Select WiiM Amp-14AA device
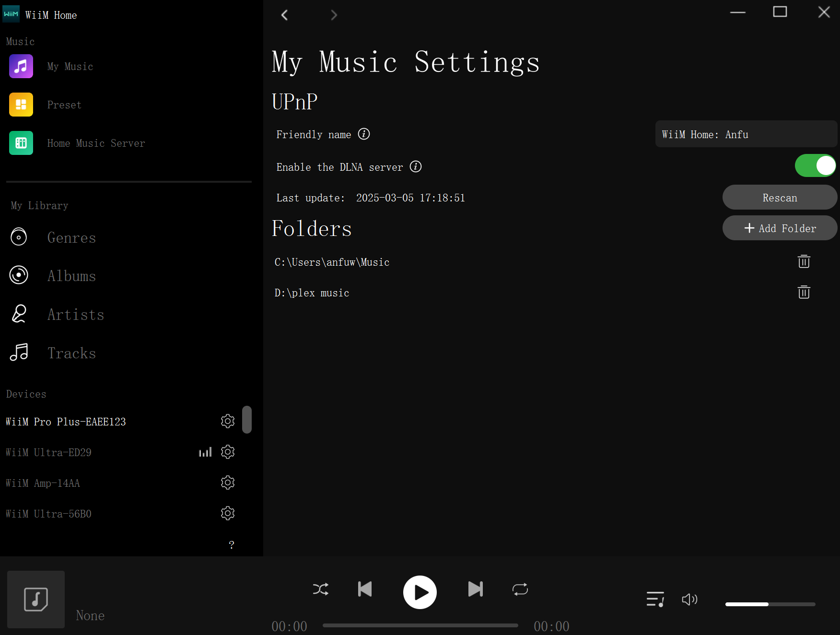 click(x=43, y=483)
